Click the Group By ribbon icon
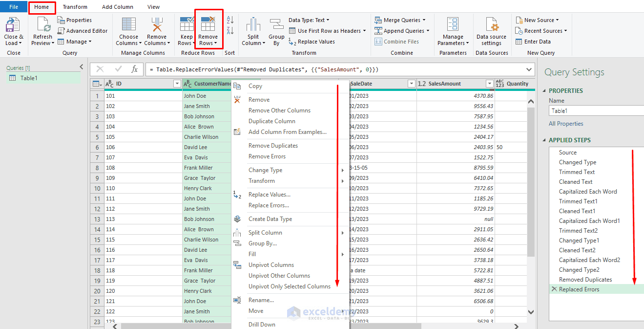Image resolution: width=644 pixels, height=329 pixels. tap(276, 24)
